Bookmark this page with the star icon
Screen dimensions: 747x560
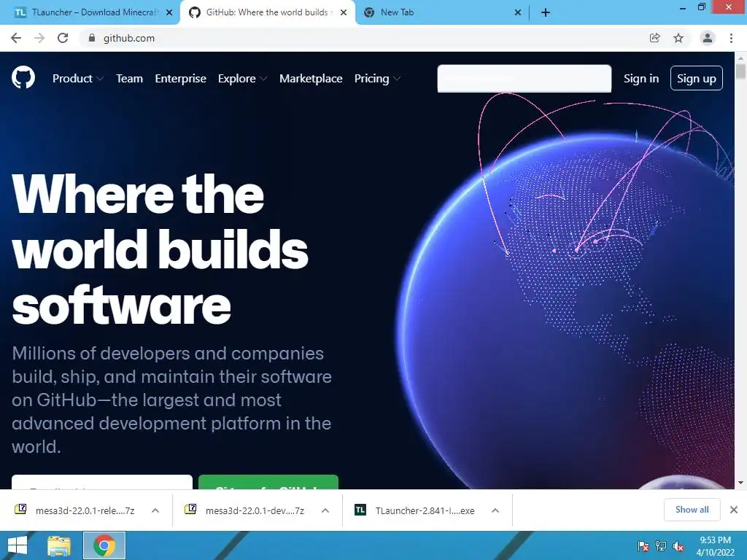[678, 38]
